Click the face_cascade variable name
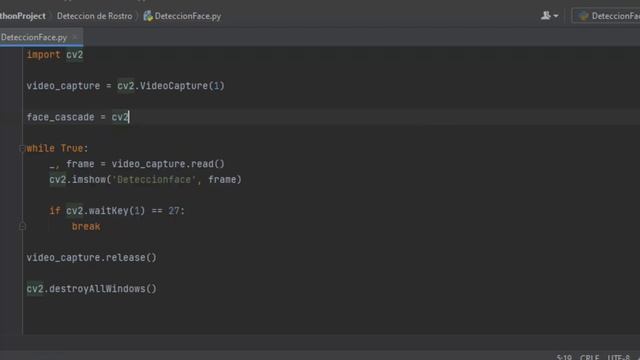 click(x=60, y=117)
